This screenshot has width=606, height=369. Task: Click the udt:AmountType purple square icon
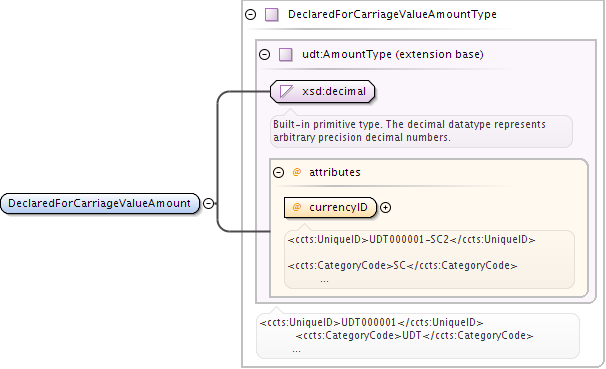pyautogui.click(x=286, y=54)
